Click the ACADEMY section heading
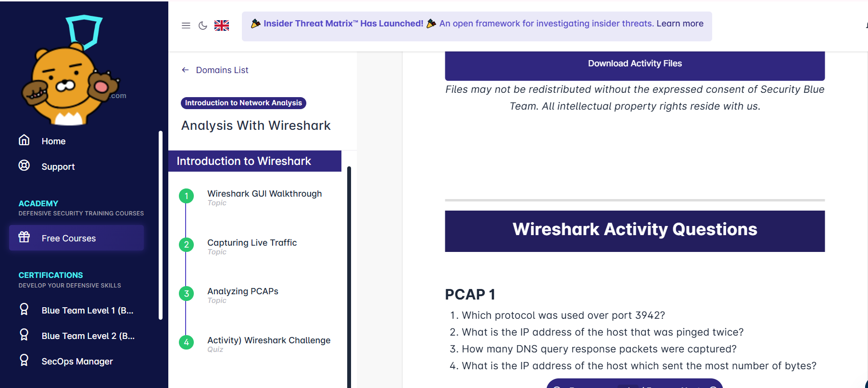 tap(38, 204)
